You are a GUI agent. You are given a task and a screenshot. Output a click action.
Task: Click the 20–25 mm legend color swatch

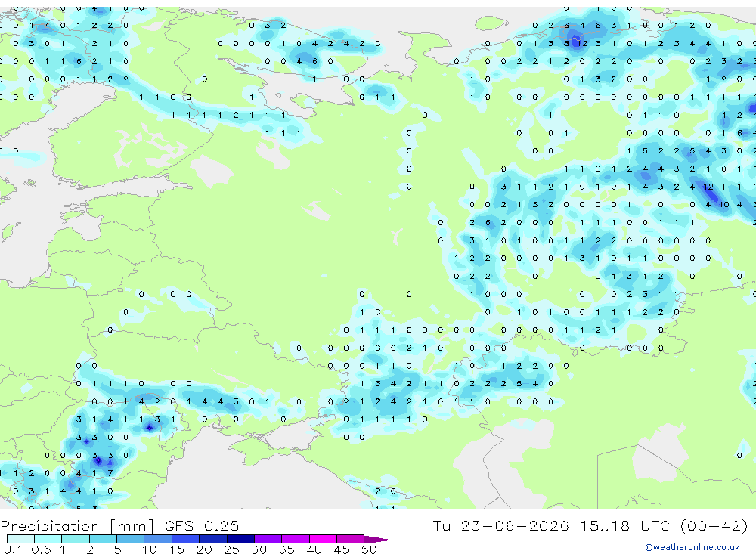coord(213,539)
